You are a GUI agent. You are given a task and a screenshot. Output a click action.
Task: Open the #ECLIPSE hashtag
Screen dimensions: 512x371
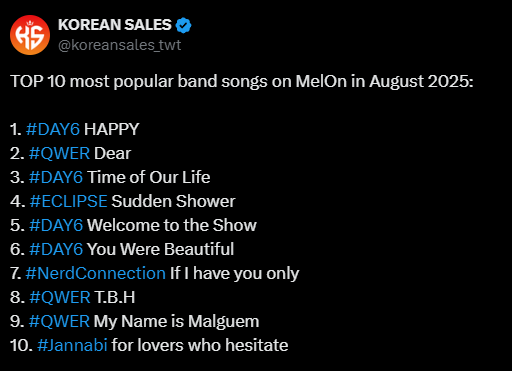(68, 201)
